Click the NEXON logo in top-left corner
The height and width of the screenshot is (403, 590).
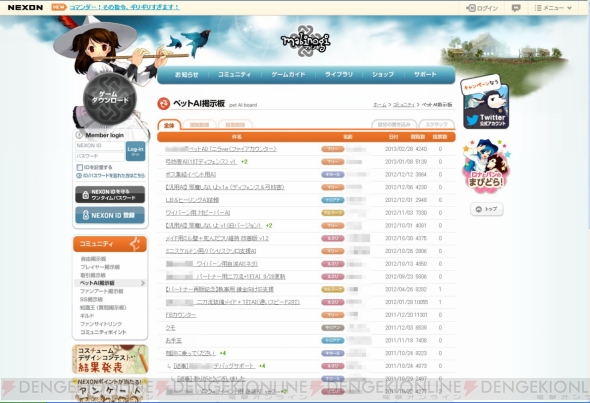click(25, 8)
